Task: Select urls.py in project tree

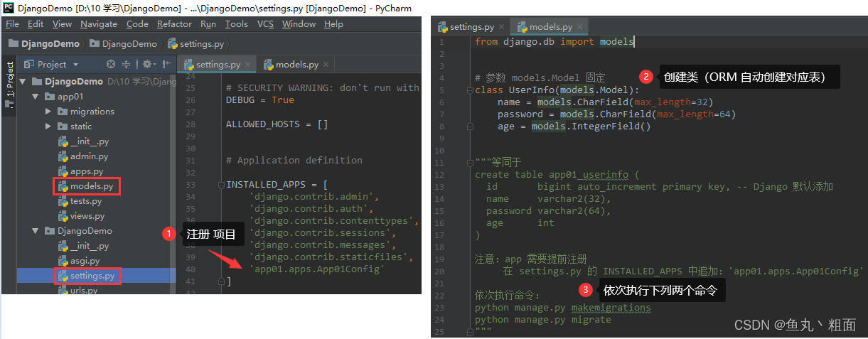Action: click(x=77, y=290)
